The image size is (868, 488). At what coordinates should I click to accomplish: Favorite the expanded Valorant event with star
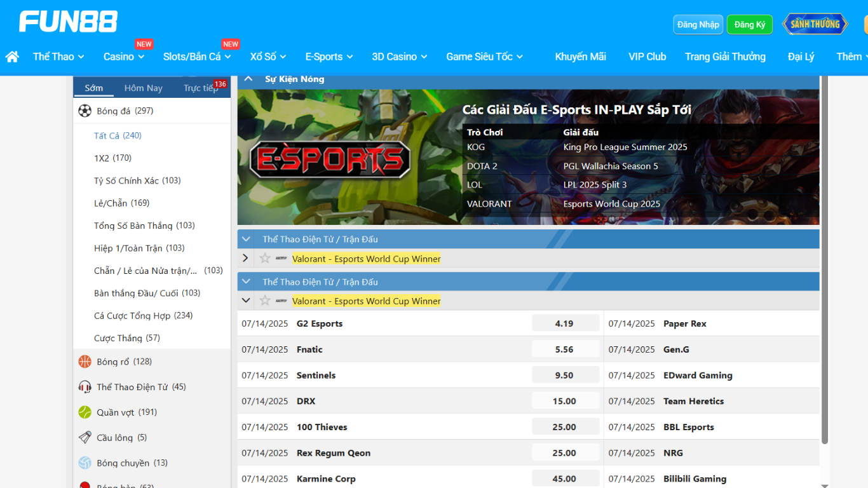click(265, 301)
